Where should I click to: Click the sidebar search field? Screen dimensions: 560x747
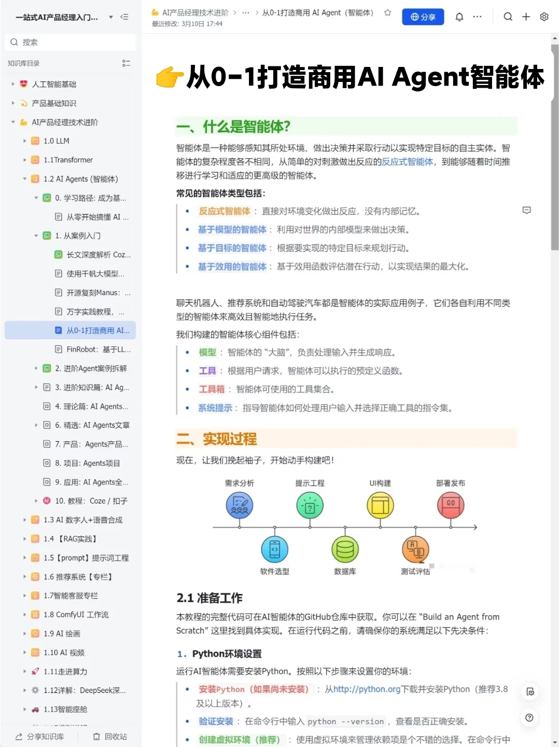tap(70, 42)
